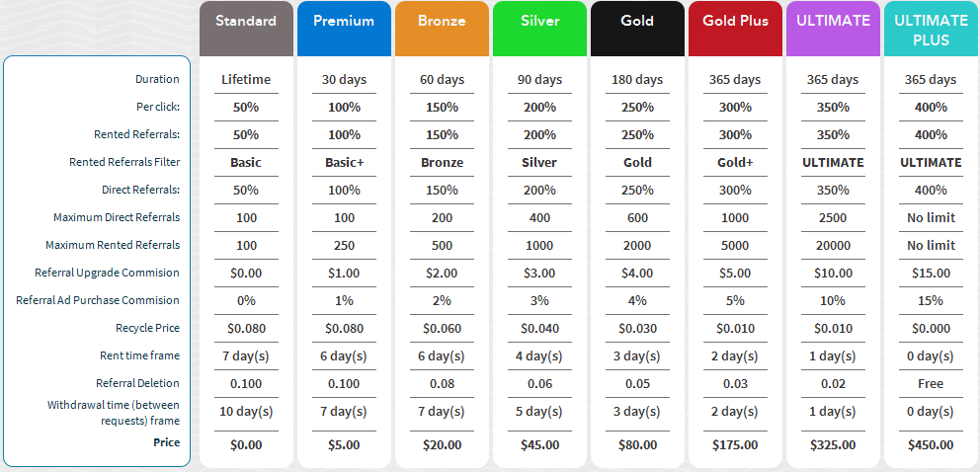The width and height of the screenshot is (980, 472).
Task: Select the Duration row label
Action: click(157, 79)
